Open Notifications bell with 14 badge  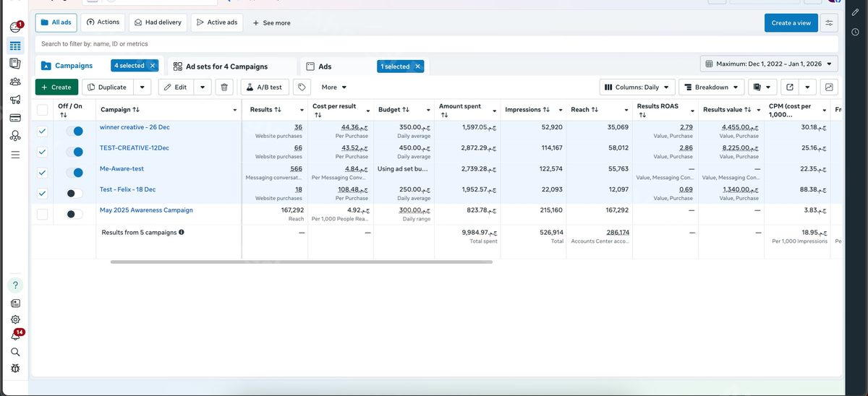click(x=16, y=335)
